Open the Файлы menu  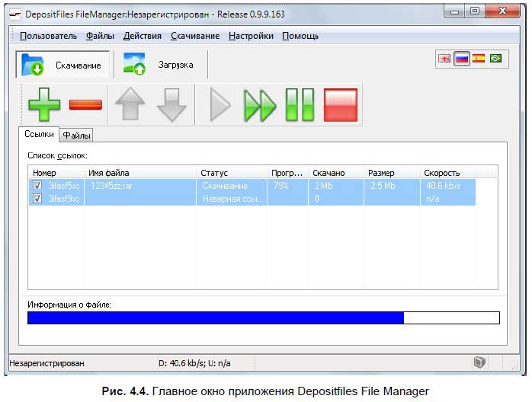tap(100, 36)
